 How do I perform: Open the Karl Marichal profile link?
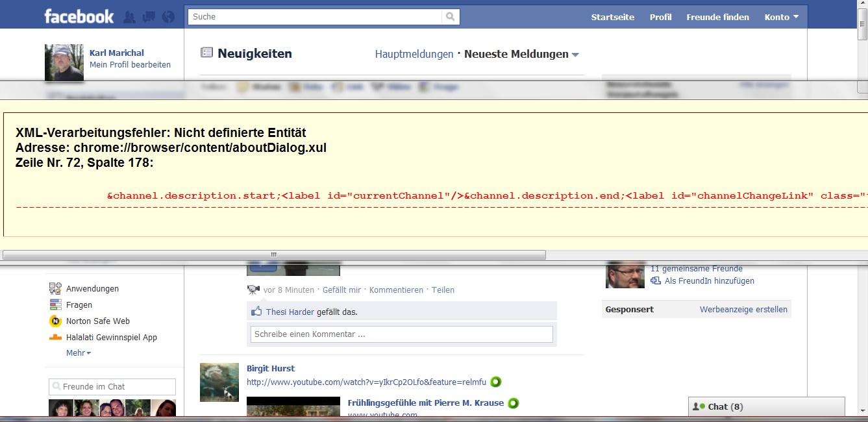pyautogui.click(x=117, y=53)
